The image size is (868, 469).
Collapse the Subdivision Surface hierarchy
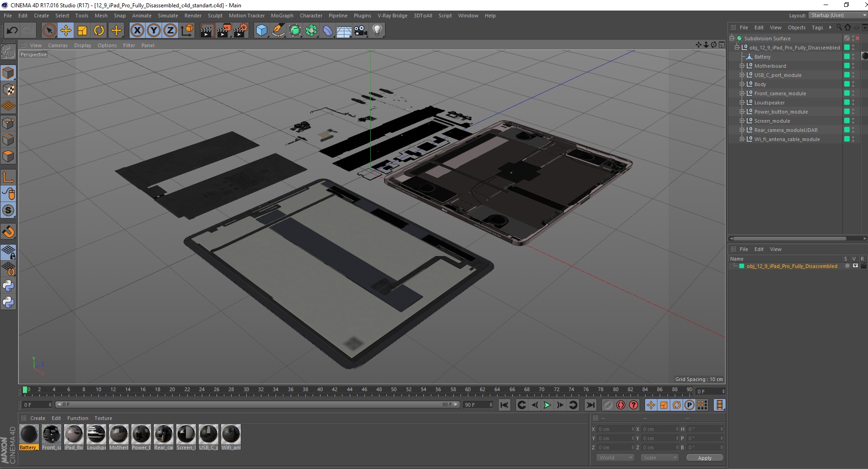tap(732, 38)
